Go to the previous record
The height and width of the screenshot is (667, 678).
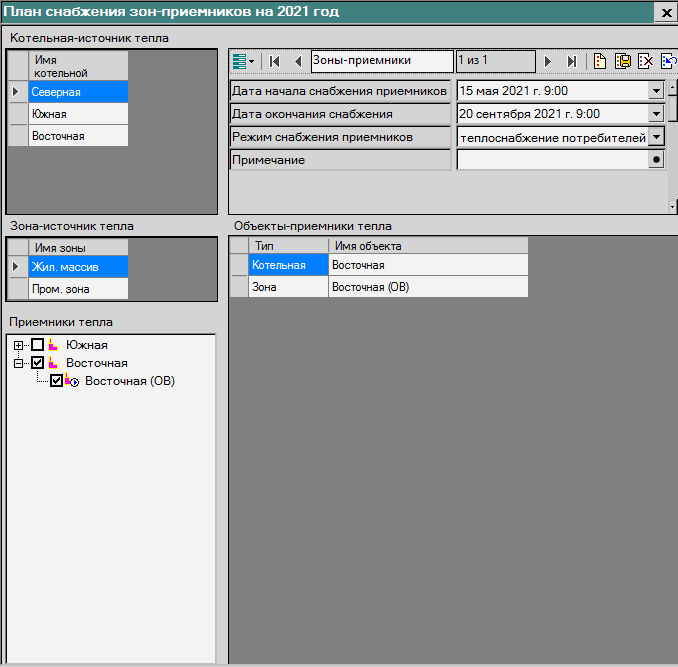pos(297,61)
